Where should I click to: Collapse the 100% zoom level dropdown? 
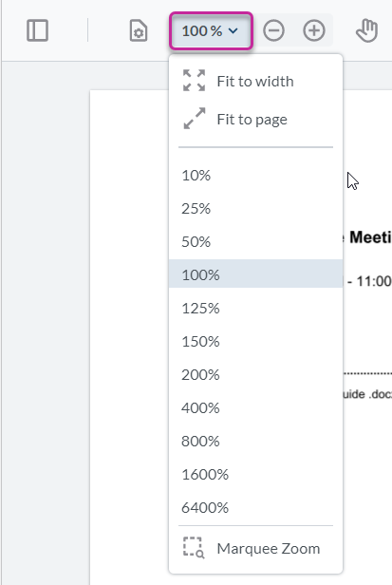tap(212, 30)
